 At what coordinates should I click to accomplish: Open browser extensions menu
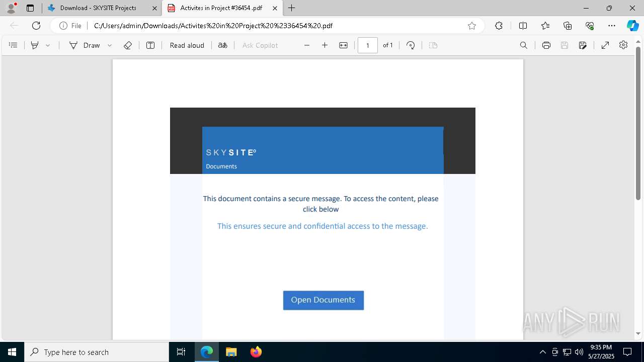[x=499, y=26]
